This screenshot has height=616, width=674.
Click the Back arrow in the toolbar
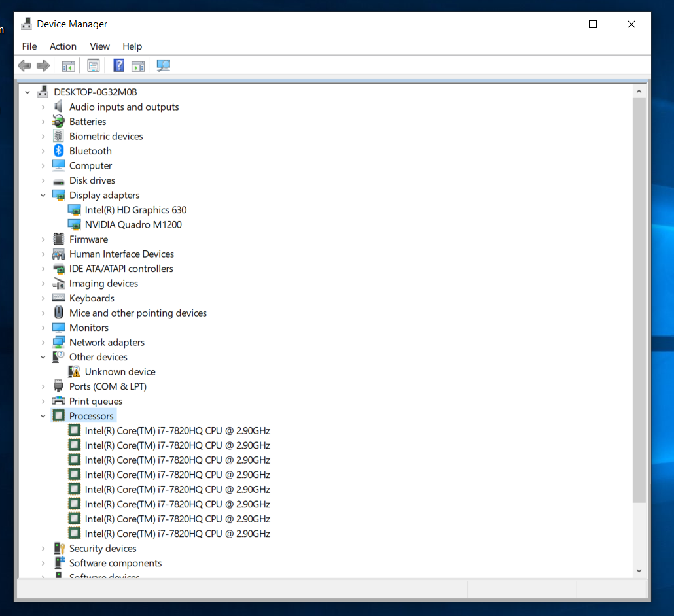tap(24, 65)
